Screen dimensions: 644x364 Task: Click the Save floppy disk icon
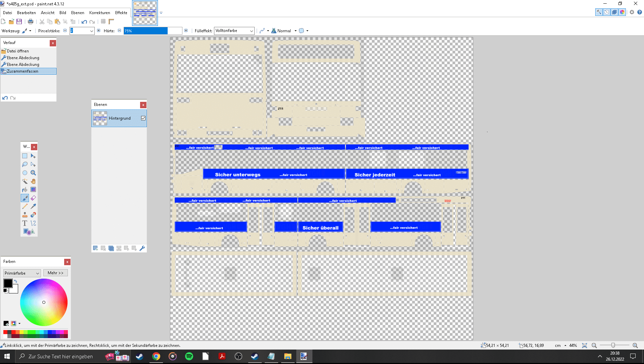click(x=19, y=22)
